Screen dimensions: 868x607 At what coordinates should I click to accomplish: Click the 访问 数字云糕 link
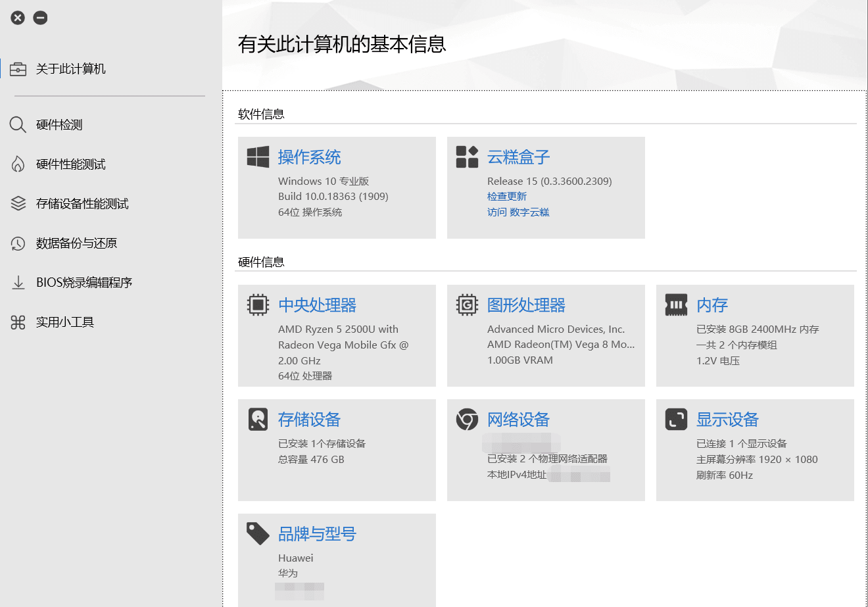click(x=518, y=212)
